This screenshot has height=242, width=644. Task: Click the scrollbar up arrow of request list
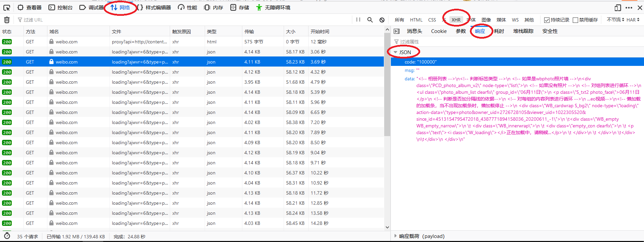(x=387, y=30)
